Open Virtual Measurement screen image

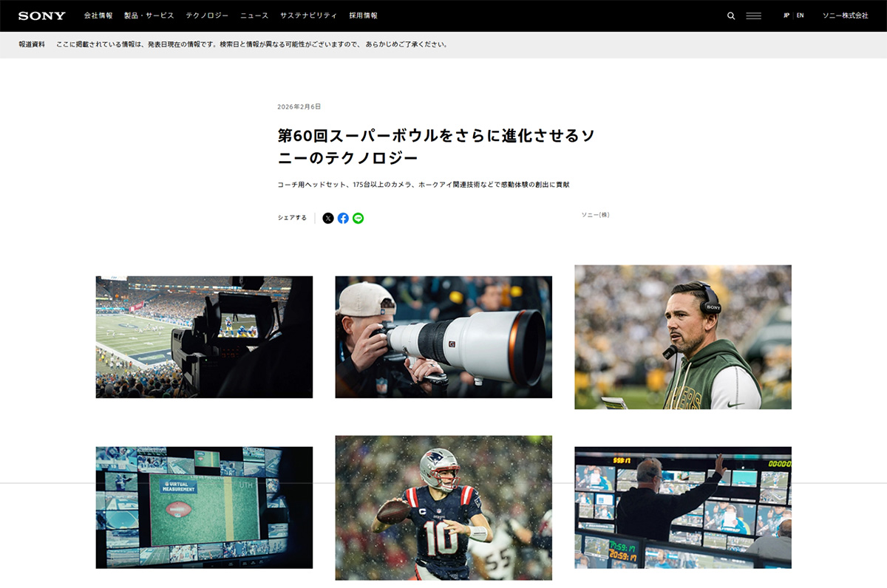204,507
